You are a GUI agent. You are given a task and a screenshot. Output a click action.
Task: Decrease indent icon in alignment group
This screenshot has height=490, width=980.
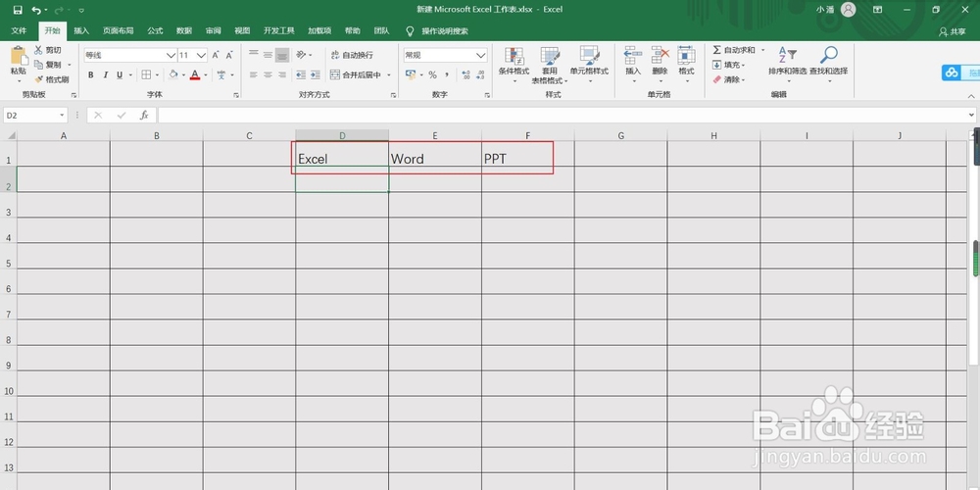pos(301,75)
